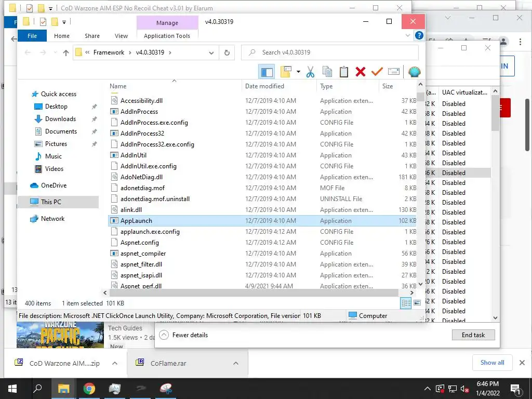Click the Chrome three-dot menu icon
The height and width of the screenshot is (399, 532).
click(x=520, y=42)
